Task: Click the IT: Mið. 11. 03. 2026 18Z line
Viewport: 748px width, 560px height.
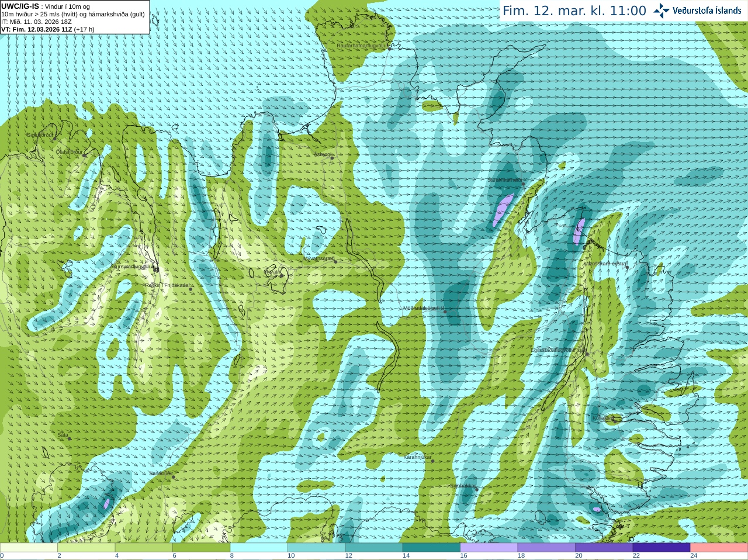Action: (x=36, y=22)
